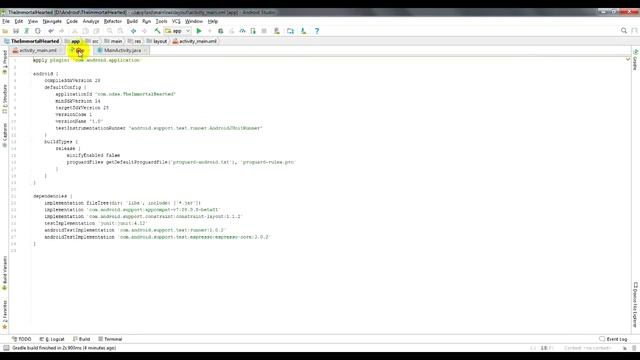Toggle the Build Variants tool window
Screen dimensions: 640x360
pos(4,273)
